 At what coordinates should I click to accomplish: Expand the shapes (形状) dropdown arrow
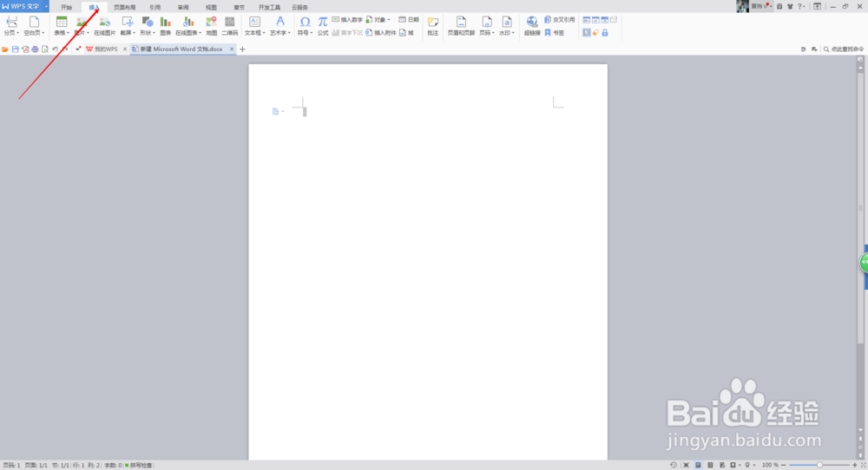(x=154, y=33)
